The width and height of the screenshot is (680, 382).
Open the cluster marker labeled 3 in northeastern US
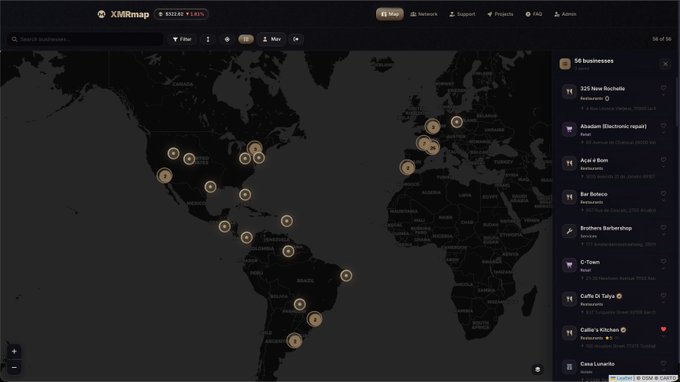click(x=255, y=149)
